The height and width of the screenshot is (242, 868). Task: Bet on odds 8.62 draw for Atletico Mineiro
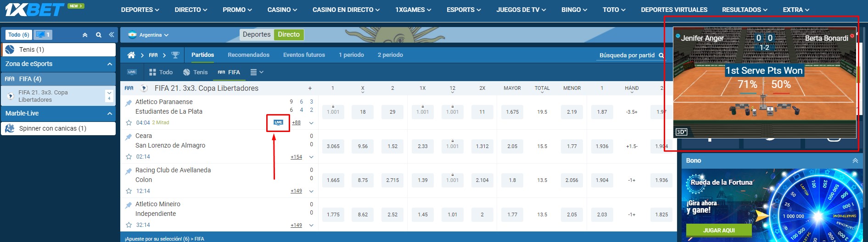point(363,214)
